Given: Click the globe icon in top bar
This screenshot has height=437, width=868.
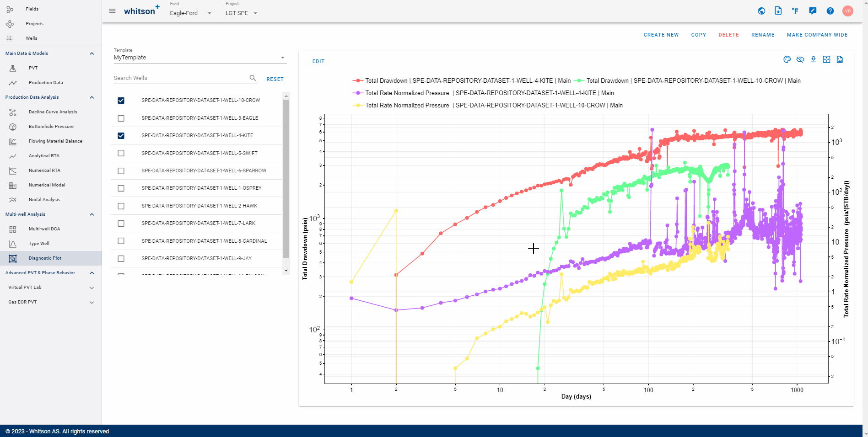Looking at the screenshot, I should click(761, 11).
